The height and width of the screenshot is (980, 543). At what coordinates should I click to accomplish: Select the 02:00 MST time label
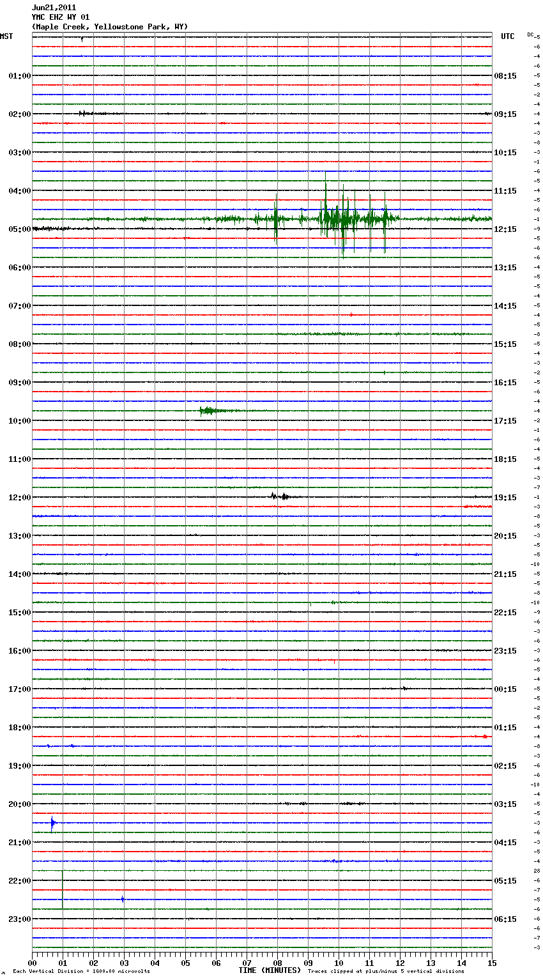20,114
